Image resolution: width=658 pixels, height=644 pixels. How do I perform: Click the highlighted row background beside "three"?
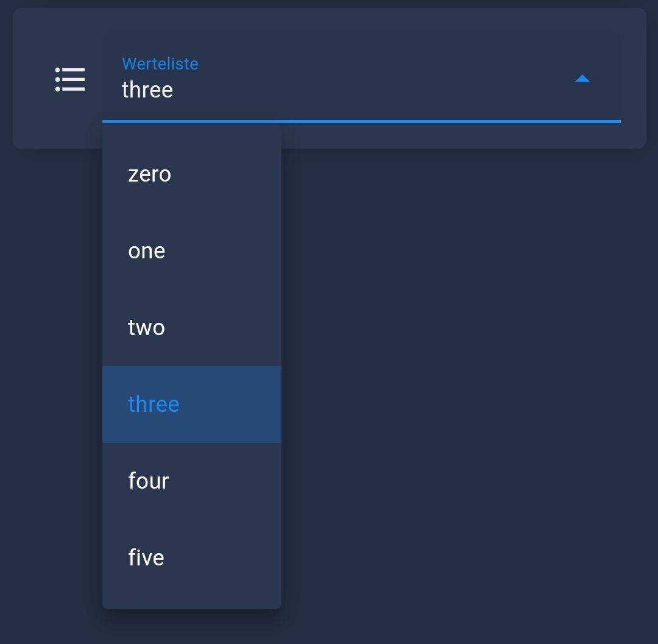(x=238, y=405)
